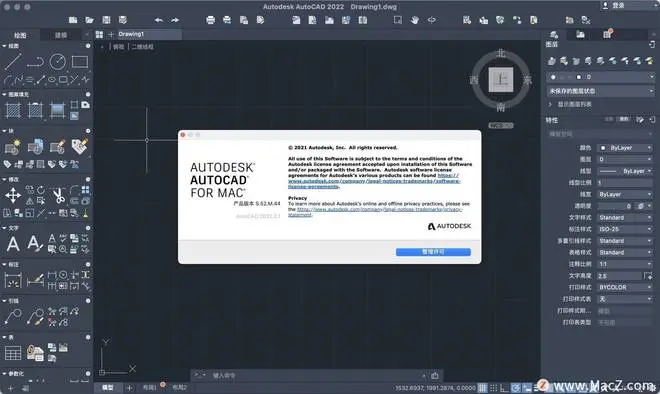
Task: Click the blue Manage License button
Action: [433, 252]
